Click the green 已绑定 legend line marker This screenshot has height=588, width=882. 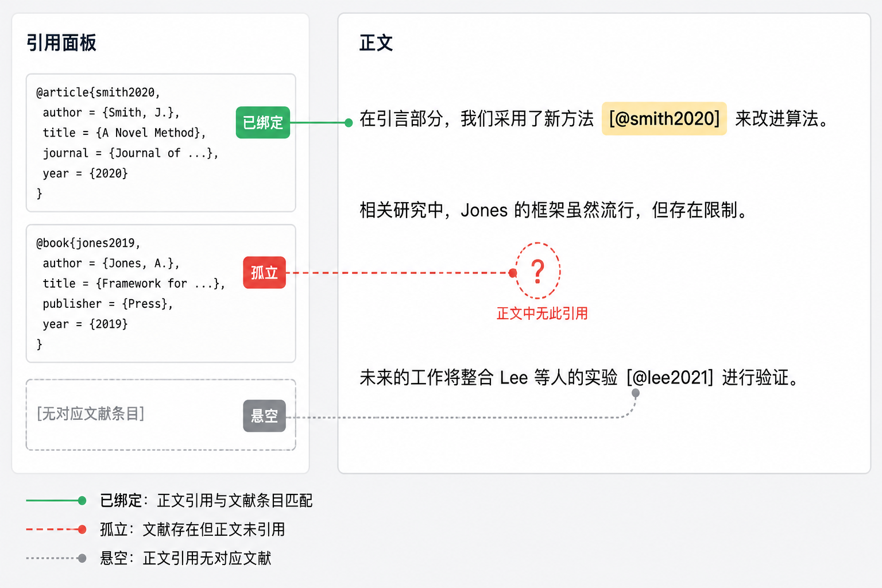(x=56, y=501)
